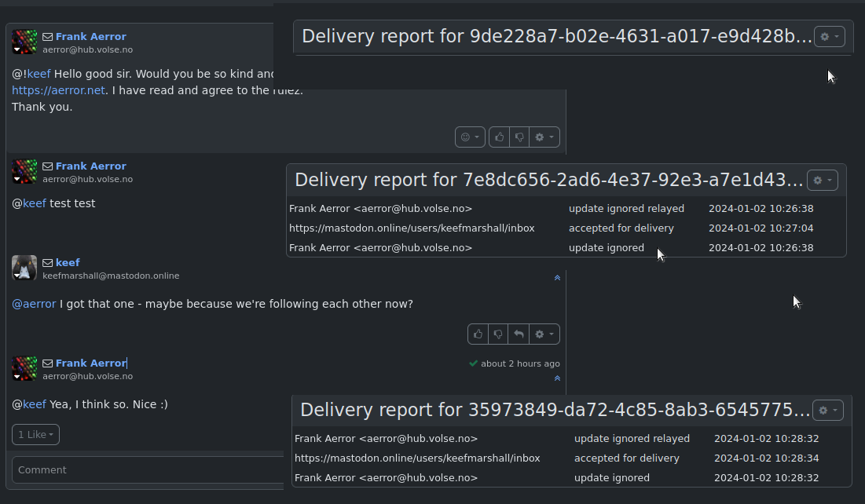The image size is (865, 504).
Task: Reply to keef's comment using arrow icon
Action: point(519,334)
